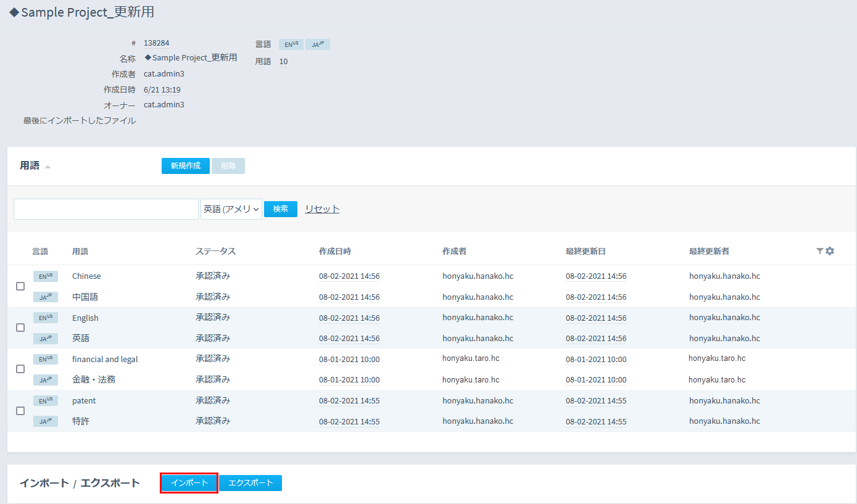
Task: Select the checkbox for the English term row
Action: (20, 328)
